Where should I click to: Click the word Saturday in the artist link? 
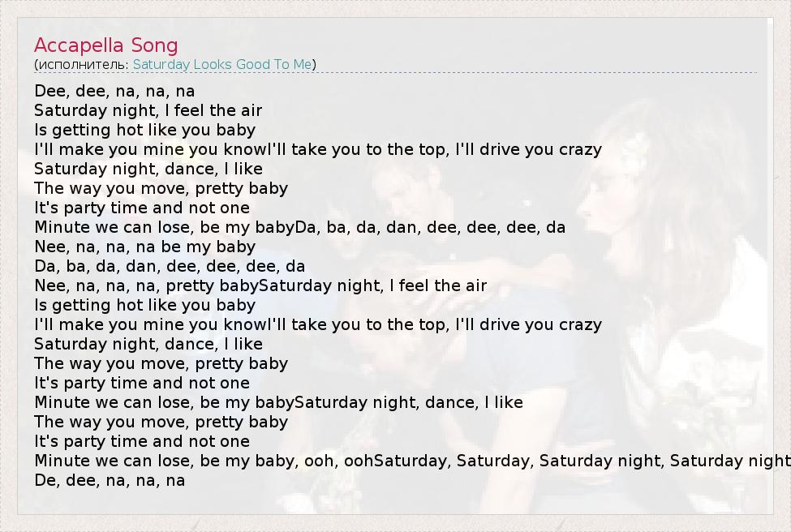[x=161, y=64]
